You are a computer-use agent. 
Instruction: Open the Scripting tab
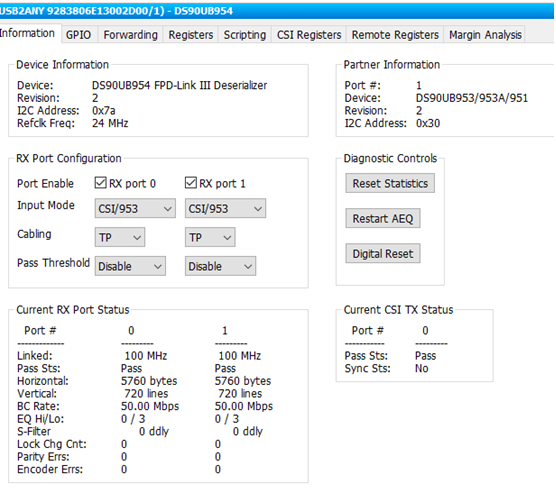245,35
